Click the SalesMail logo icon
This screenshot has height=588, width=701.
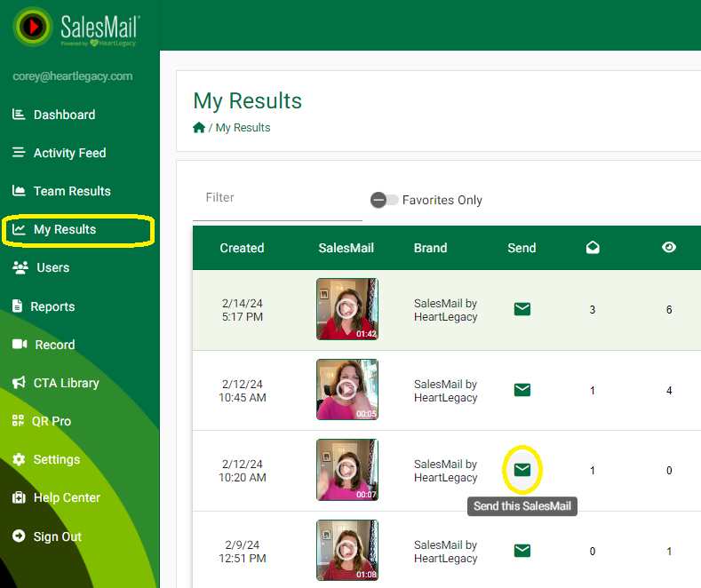tap(33, 27)
